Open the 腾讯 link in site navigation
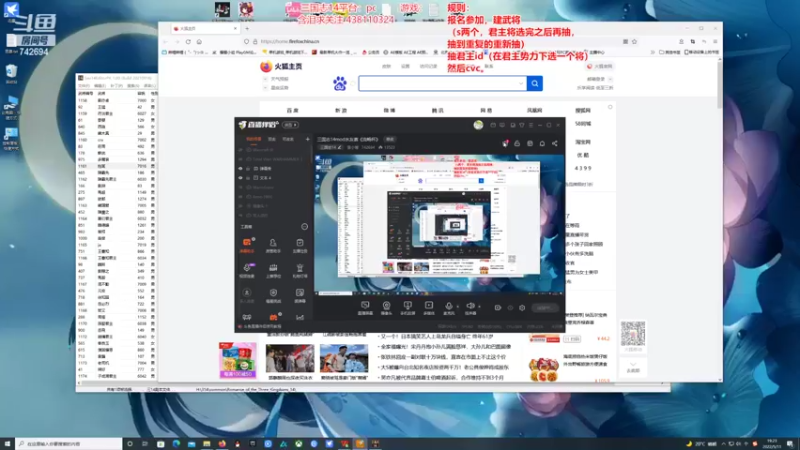The image size is (800, 450). [438, 110]
